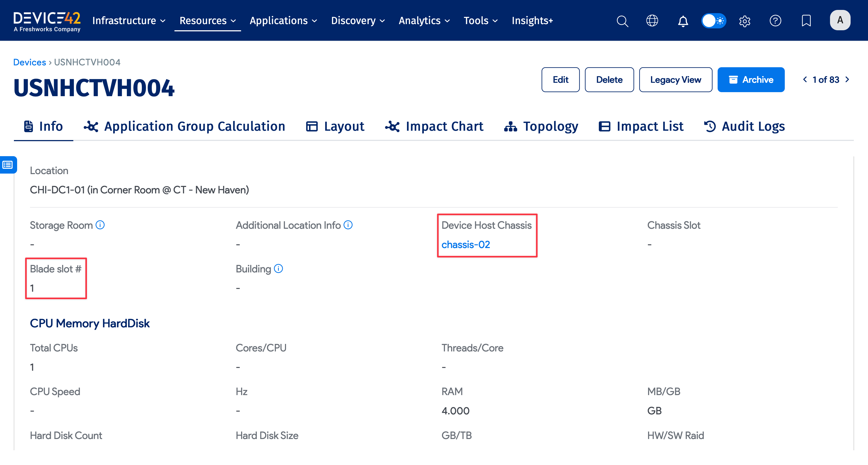This screenshot has height=465, width=868.
Task: Click the globe language icon
Action: [x=652, y=21]
